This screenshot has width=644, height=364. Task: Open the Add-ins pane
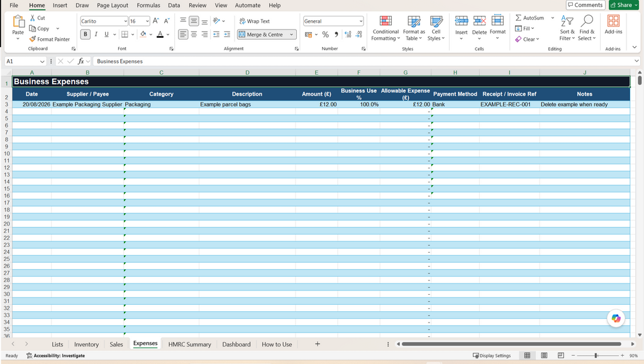click(613, 25)
